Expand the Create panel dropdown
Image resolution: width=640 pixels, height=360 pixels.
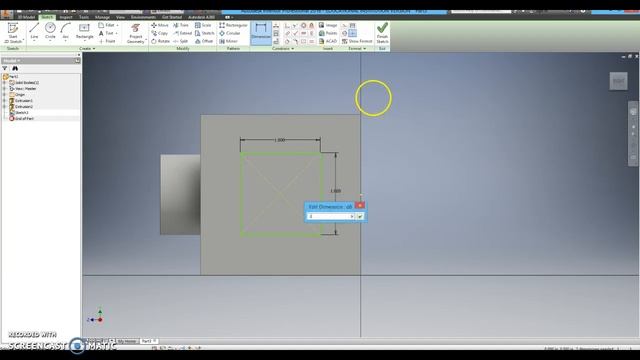[87, 49]
